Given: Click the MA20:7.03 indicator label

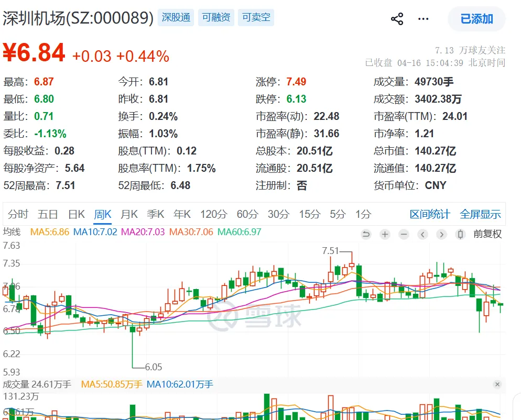Looking at the screenshot, I should click(x=143, y=232).
